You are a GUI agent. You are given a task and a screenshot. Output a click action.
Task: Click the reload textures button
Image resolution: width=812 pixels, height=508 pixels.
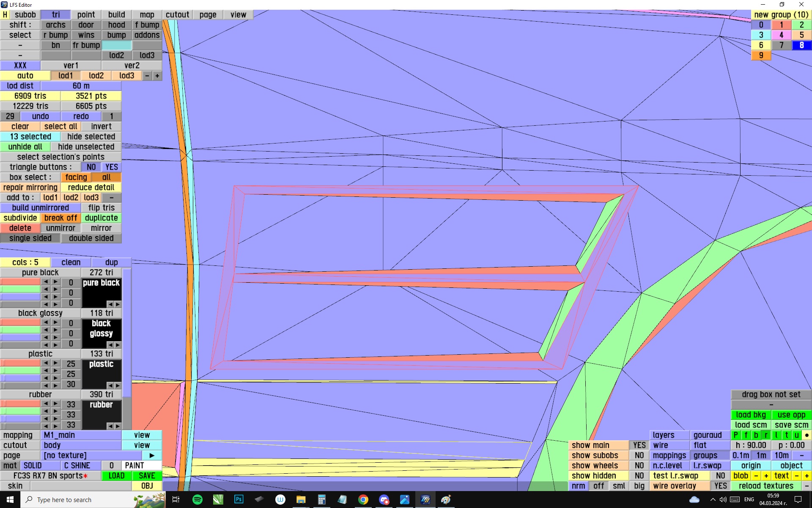(766, 486)
